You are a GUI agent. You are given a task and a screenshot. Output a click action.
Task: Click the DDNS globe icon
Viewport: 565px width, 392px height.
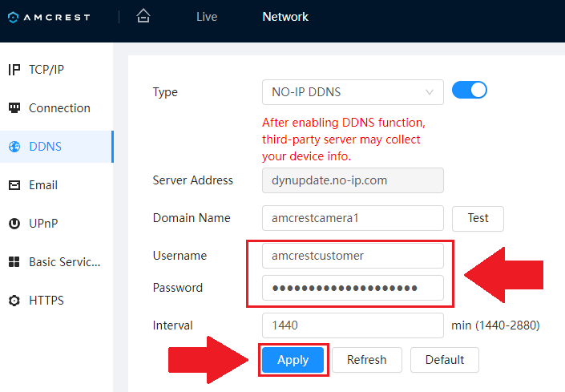pyautogui.click(x=14, y=147)
